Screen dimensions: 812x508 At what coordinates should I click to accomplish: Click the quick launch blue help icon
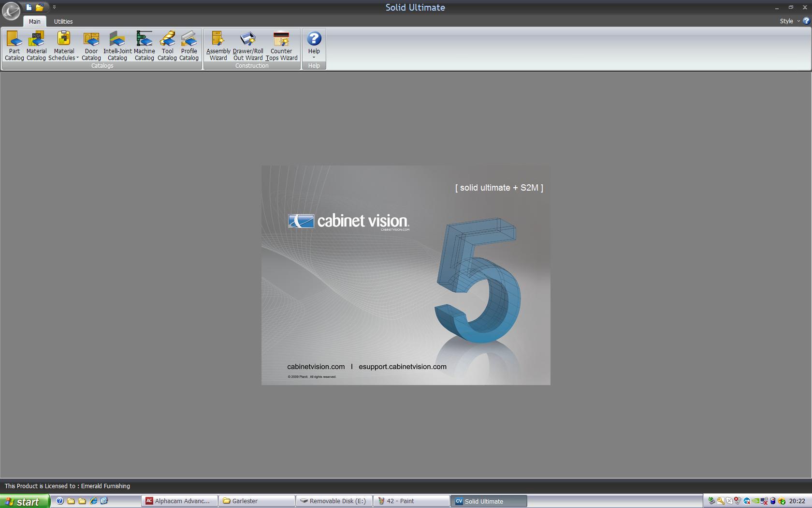(x=60, y=501)
